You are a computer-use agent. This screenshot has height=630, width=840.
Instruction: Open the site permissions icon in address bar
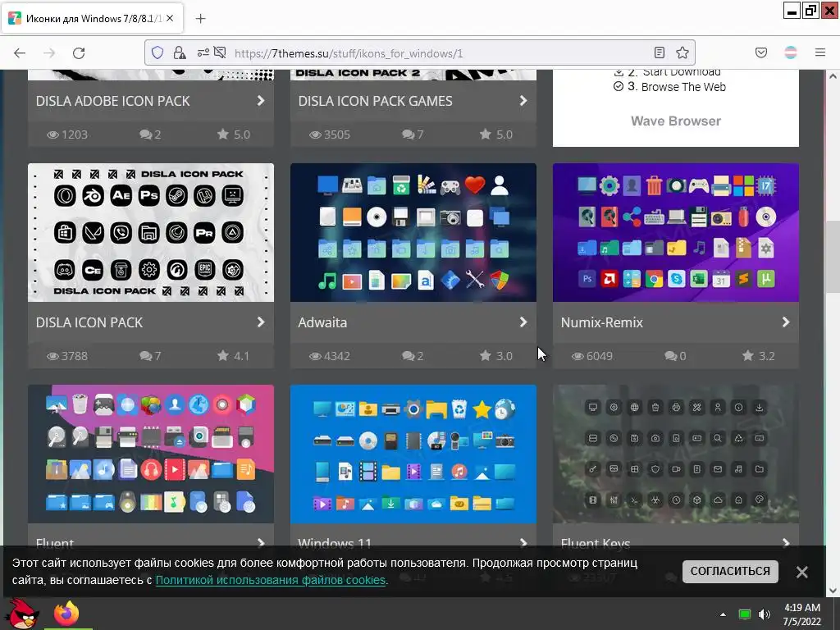[x=203, y=52]
